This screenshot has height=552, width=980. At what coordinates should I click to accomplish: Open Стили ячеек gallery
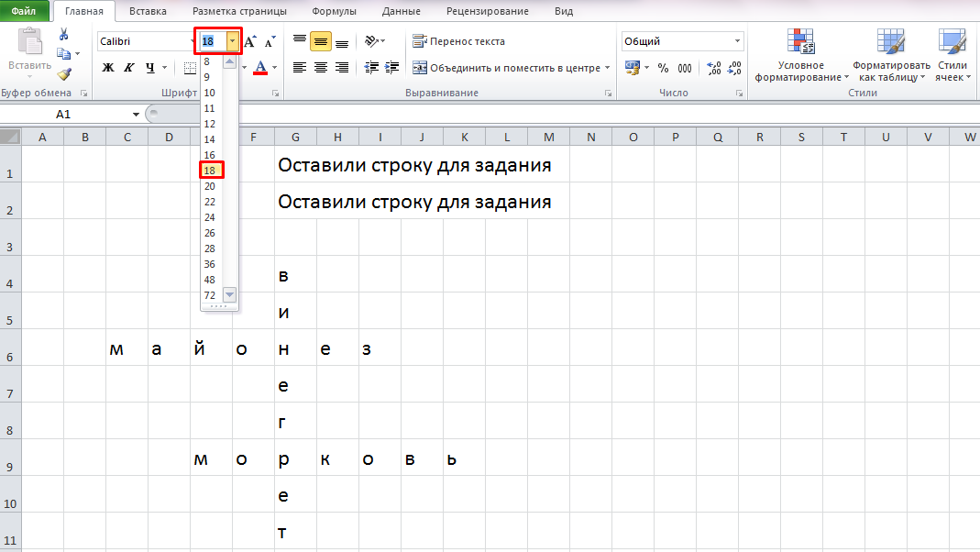(x=952, y=55)
